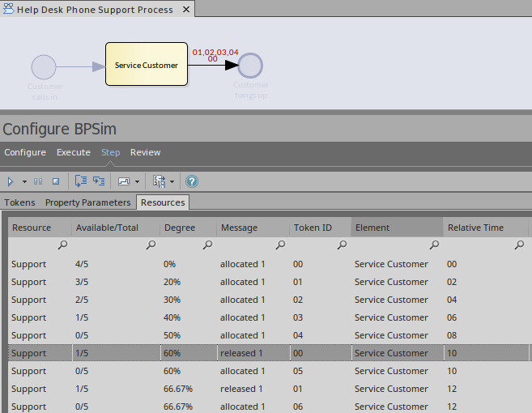Open the Review menu
The height and width of the screenshot is (413, 532).
pos(146,152)
